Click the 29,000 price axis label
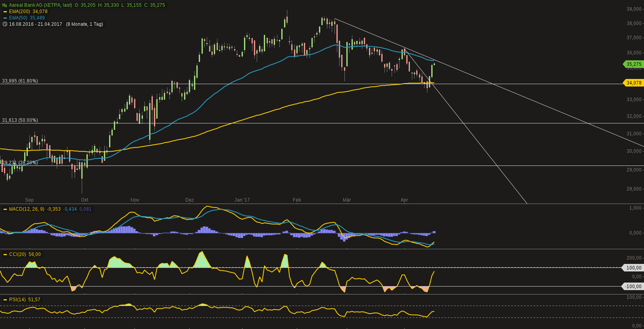644x329 pixels. pos(634,170)
